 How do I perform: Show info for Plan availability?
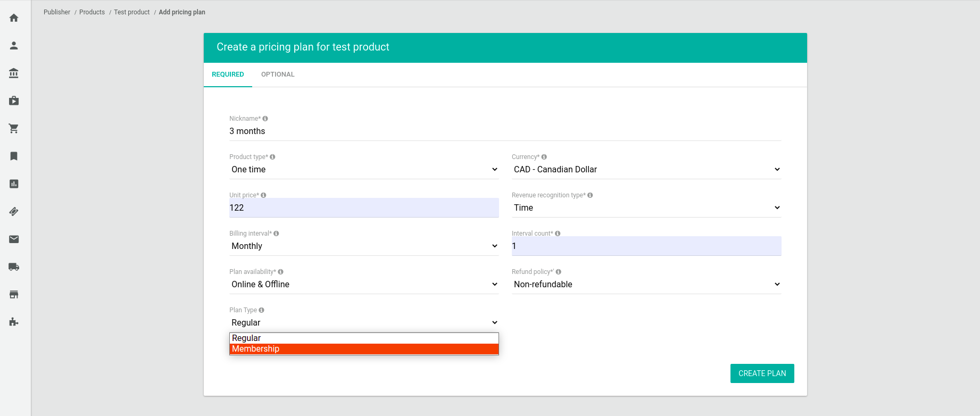point(280,272)
